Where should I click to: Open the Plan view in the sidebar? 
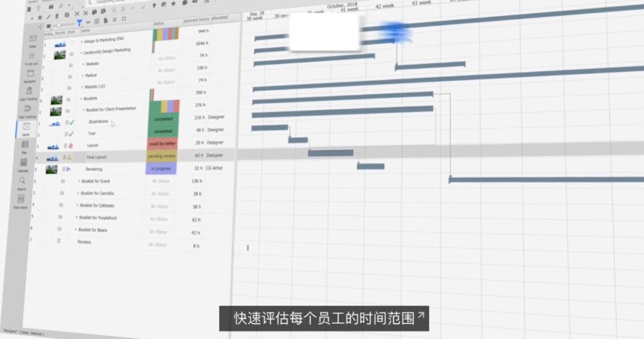click(x=24, y=147)
